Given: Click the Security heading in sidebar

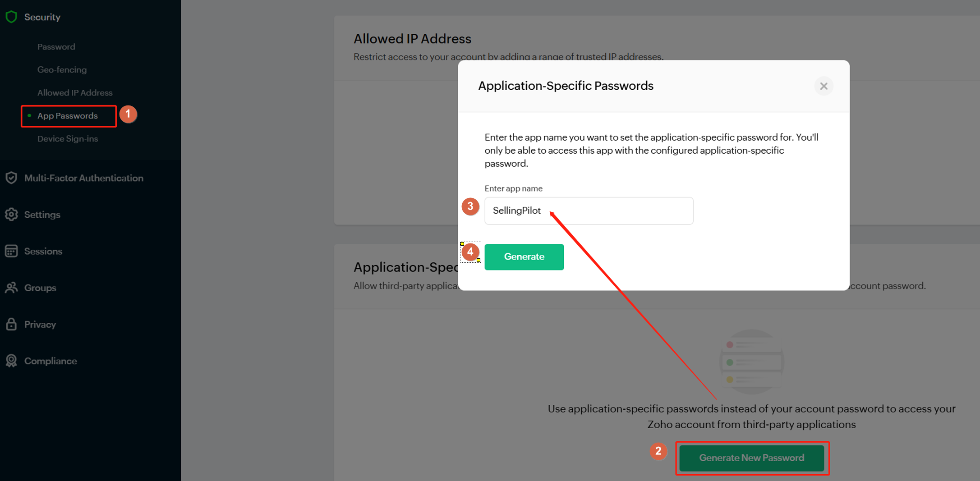Looking at the screenshot, I should pyautogui.click(x=42, y=17).
